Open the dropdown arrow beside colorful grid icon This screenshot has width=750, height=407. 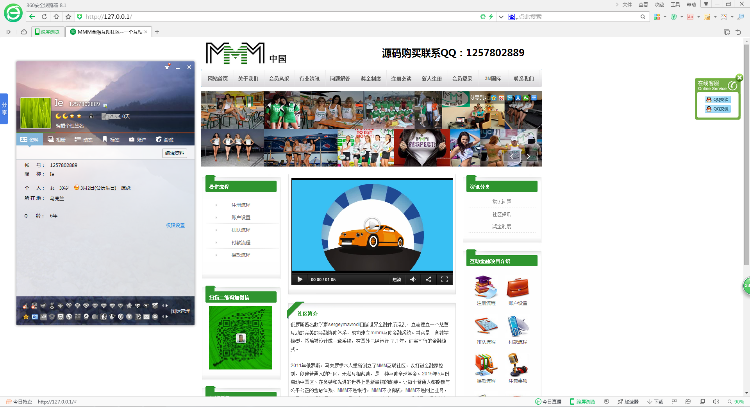click(x=665, y=17)
